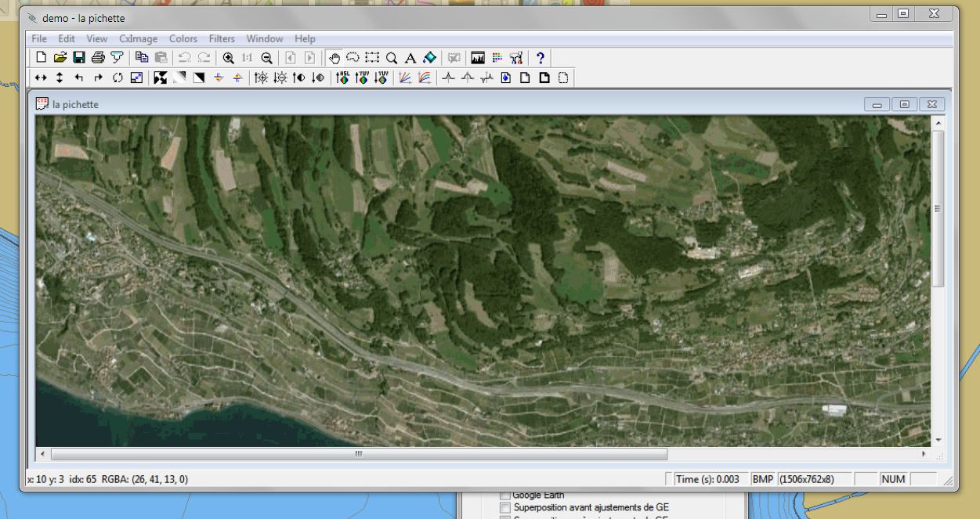The height and width of the screenshot is (519, 980).
Task: Click the YUV up-arrow color icon
Action: [361, 77]
